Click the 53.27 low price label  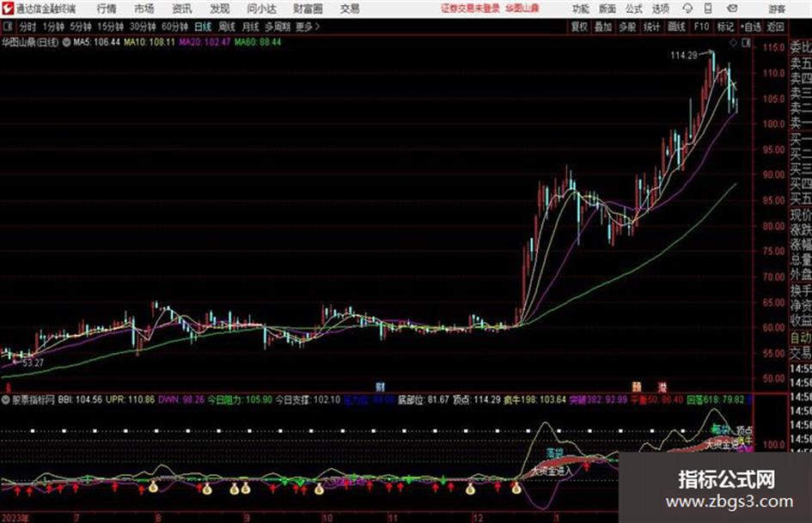[x=34, y=363]
